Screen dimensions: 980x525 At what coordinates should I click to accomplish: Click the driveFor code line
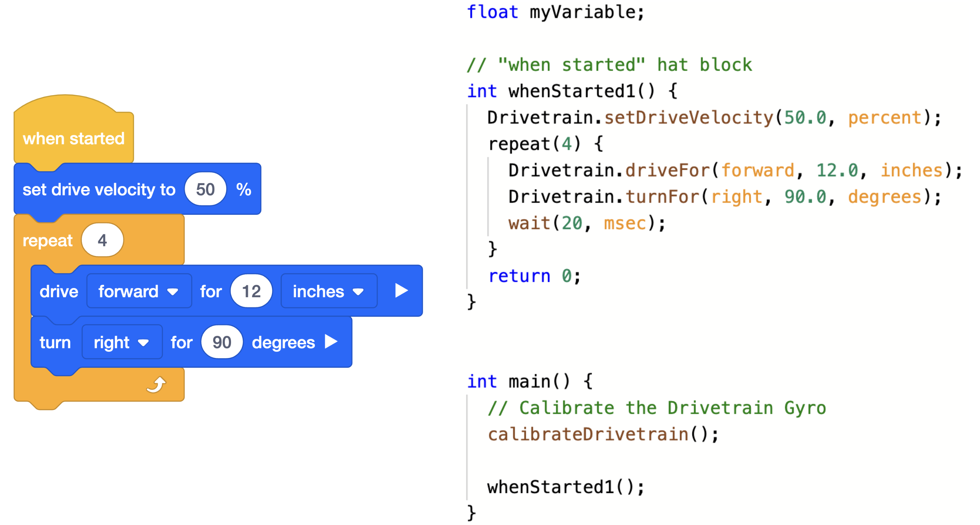(734, 170)
